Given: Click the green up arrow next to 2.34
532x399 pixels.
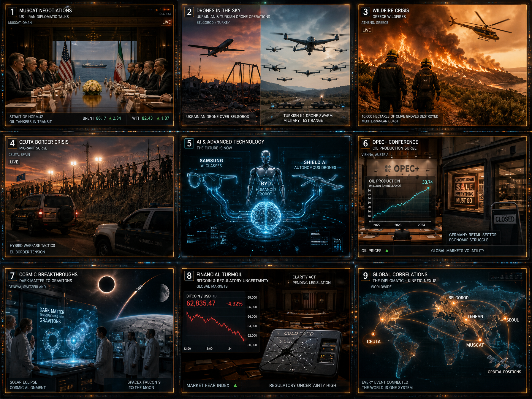Looking at the screenshot, I should (110, 118).
